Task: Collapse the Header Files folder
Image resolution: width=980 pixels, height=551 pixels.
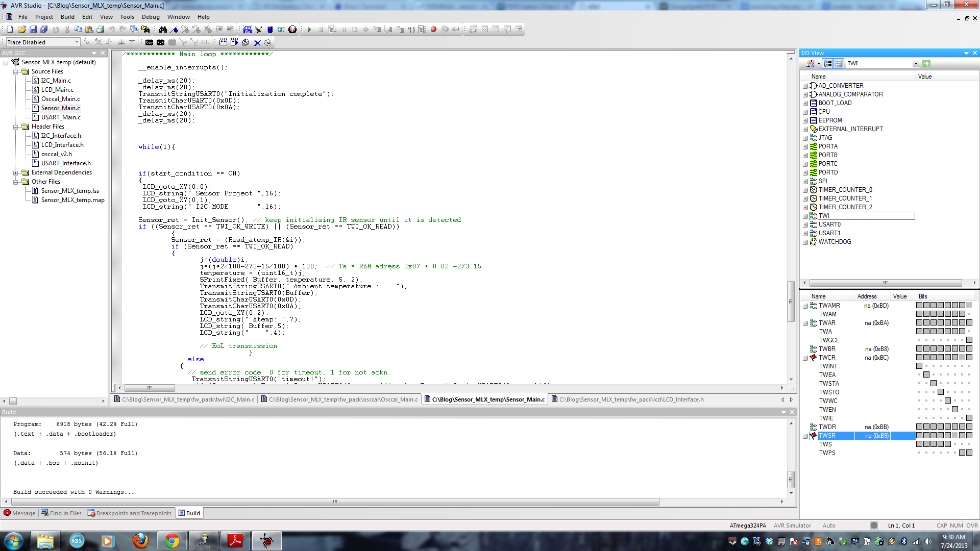Action: 16,127
